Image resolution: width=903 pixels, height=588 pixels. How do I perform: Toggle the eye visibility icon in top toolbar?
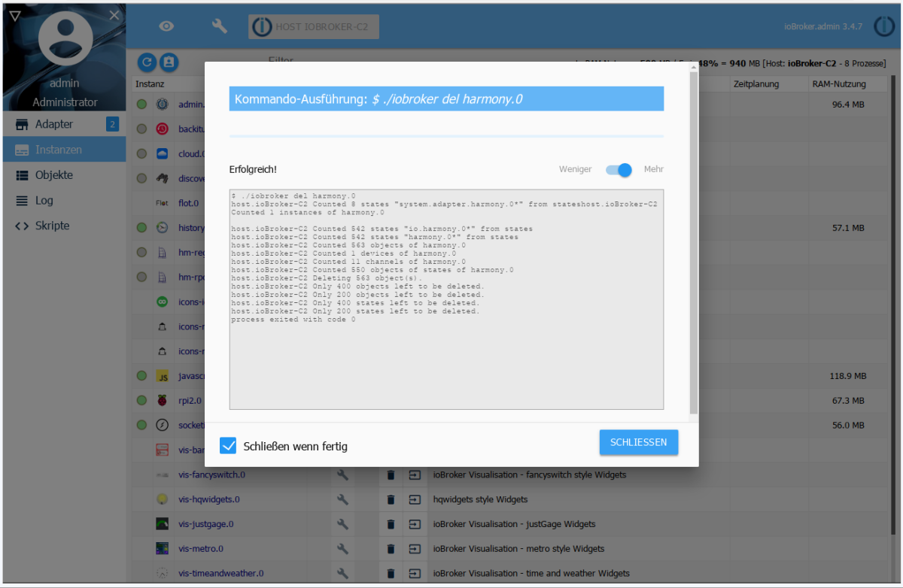(166, 26)
